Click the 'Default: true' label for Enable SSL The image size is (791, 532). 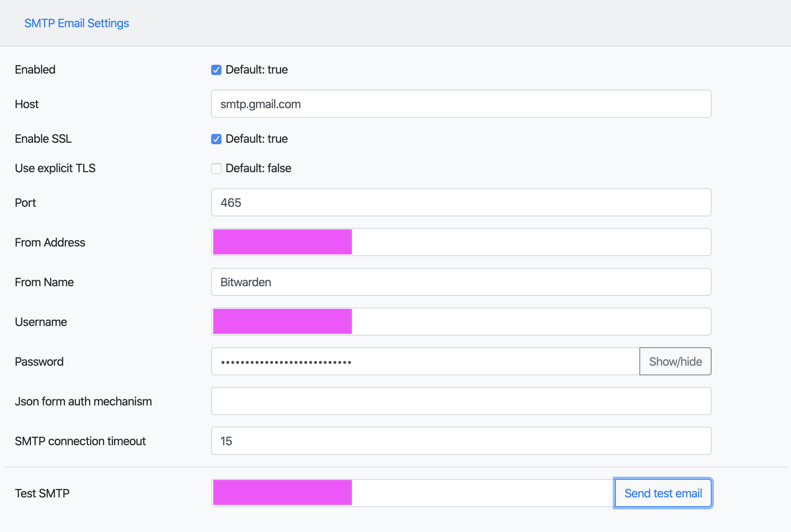coord(256,139)
